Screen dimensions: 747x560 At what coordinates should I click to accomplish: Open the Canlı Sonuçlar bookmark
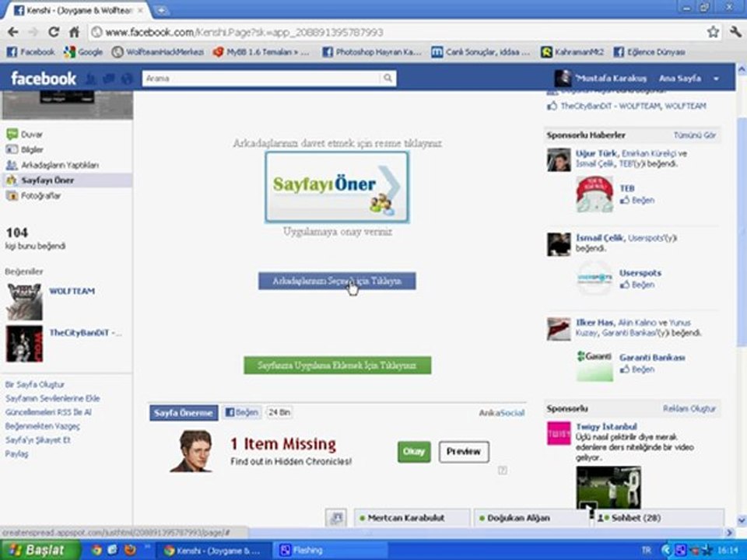[x=480, y=52]
